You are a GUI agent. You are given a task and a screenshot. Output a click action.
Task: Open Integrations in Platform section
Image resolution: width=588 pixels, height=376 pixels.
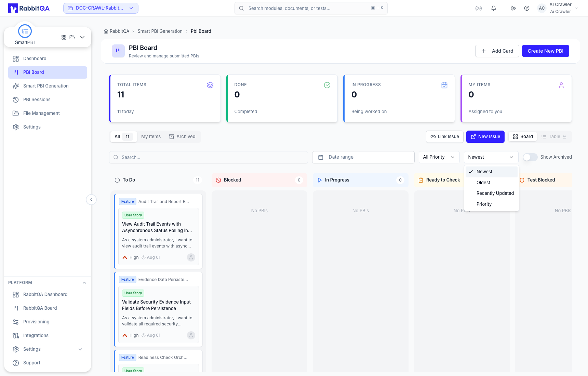[x=48, y=336]
